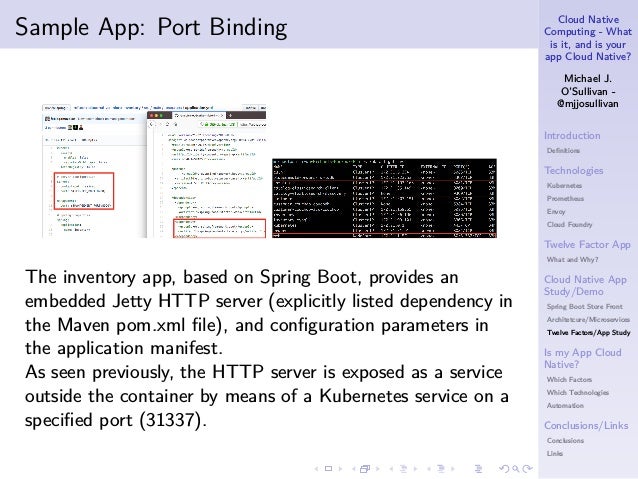Click the previous section arrow
Viewport: 638px width, 479px height.
(428, 469)
